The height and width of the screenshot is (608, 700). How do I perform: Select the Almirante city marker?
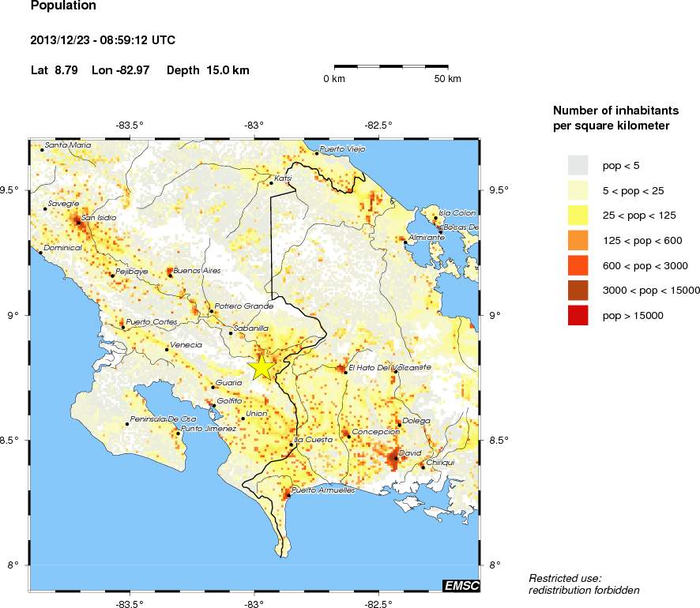405,242
